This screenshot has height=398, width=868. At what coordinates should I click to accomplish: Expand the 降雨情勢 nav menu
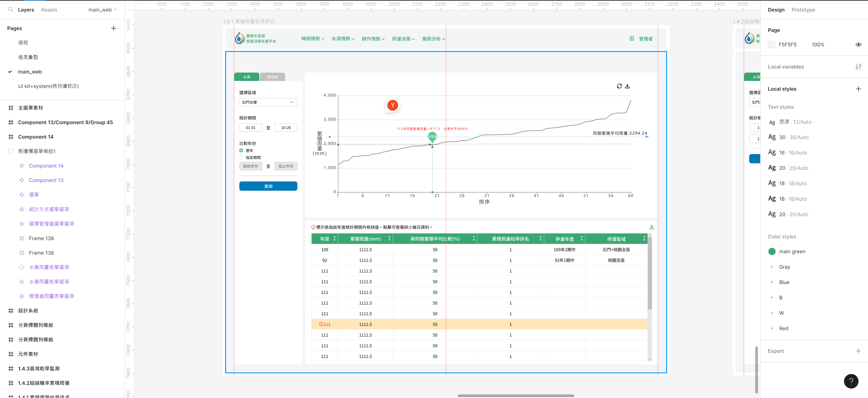point(313,39)
